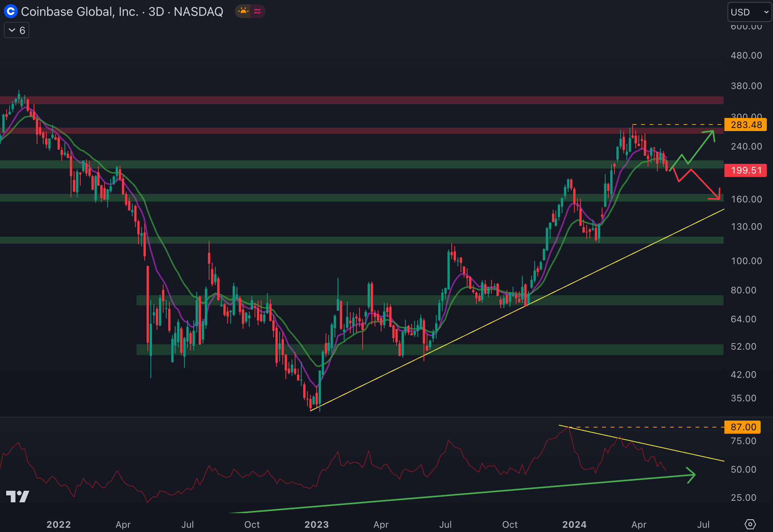Image resolution: width=773 pixels, height=532 pixels.
Task: Click the red 199.51 current price label
Action: [x=746, y=170]
